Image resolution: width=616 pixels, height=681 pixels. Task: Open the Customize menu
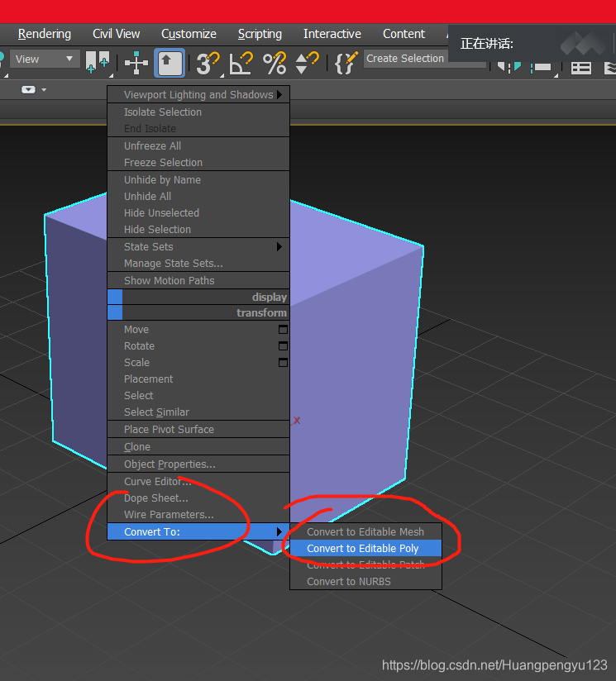[x=189, y=34]
